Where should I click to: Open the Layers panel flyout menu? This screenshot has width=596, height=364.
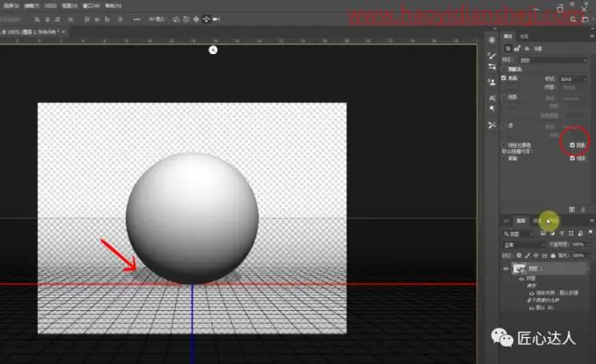[x=592, y=220]
